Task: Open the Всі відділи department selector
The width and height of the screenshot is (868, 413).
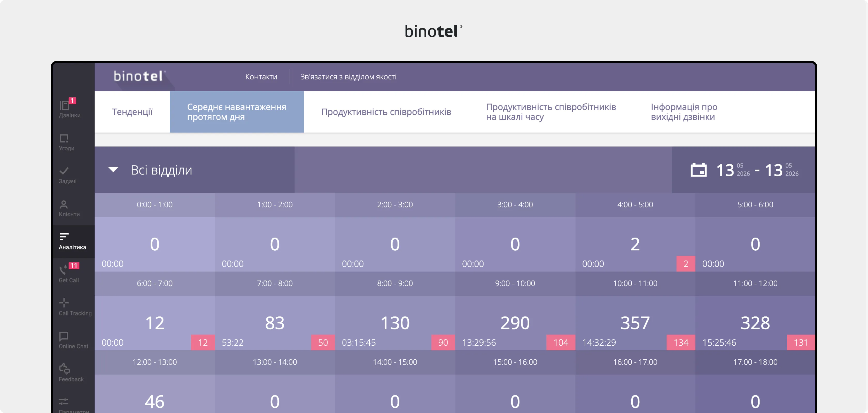Action: coord(195,170)
